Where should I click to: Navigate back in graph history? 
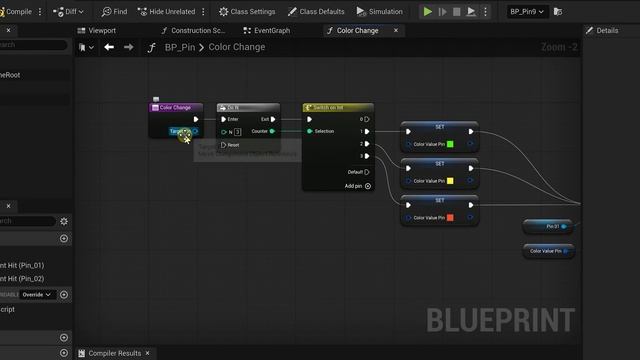pos(109,47)
